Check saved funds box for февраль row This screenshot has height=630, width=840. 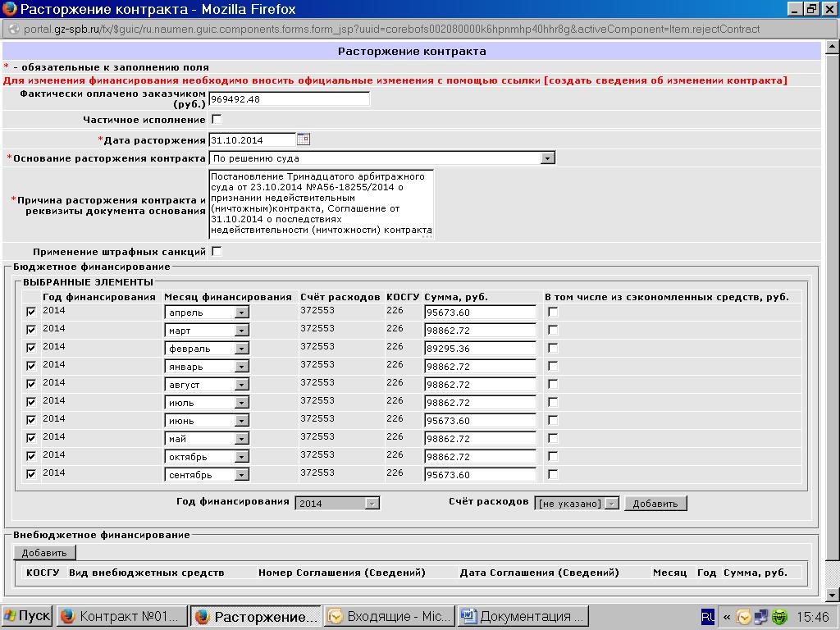point(553,348)
